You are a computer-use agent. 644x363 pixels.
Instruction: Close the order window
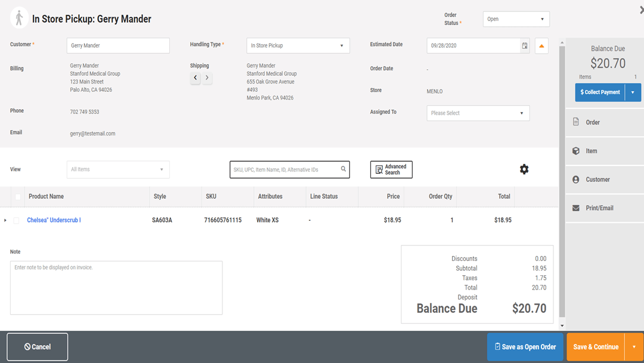[x=641, y=10]
